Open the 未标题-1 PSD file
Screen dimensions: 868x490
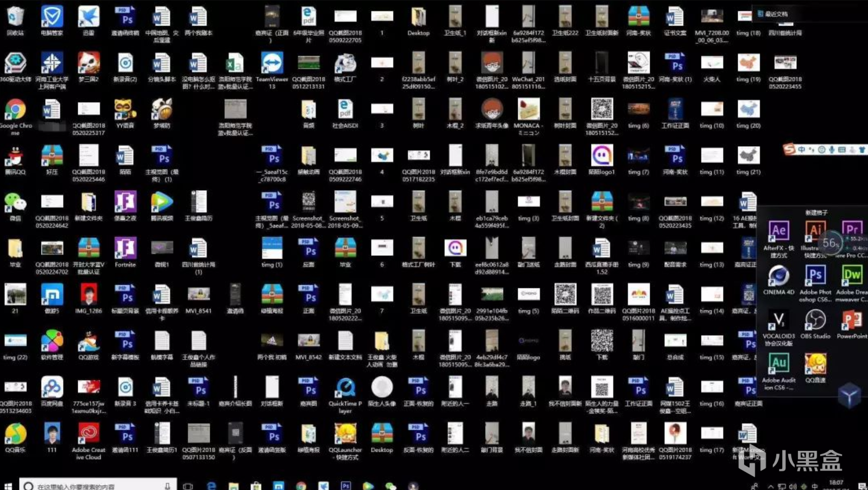(x=199, y=391)
